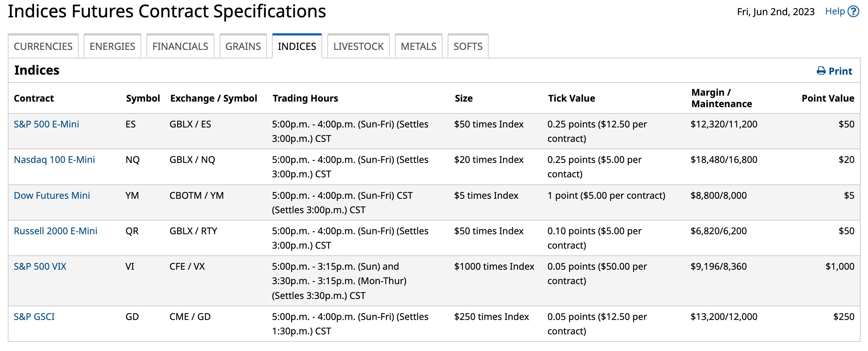This screenshot has height=351, width=868.
Task: Click the $1000 times Index size cell
Action: (494, 266)
